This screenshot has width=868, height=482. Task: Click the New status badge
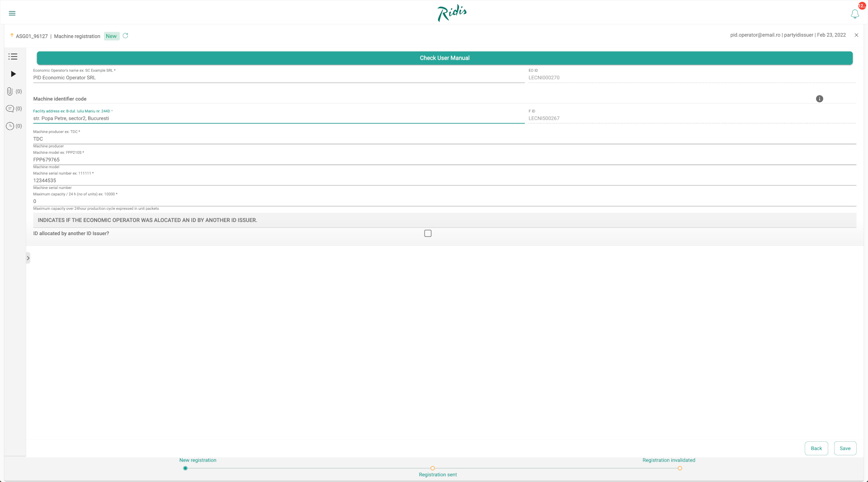[x=111, y=36]
